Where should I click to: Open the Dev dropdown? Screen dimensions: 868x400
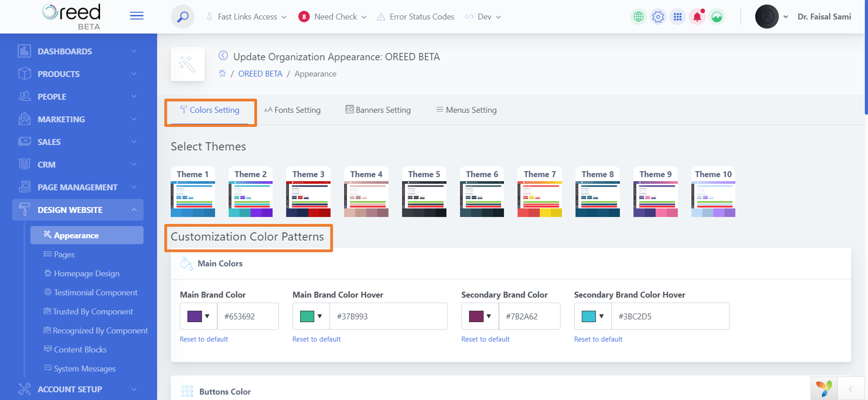pyautogui.click(x=483, y=17)
